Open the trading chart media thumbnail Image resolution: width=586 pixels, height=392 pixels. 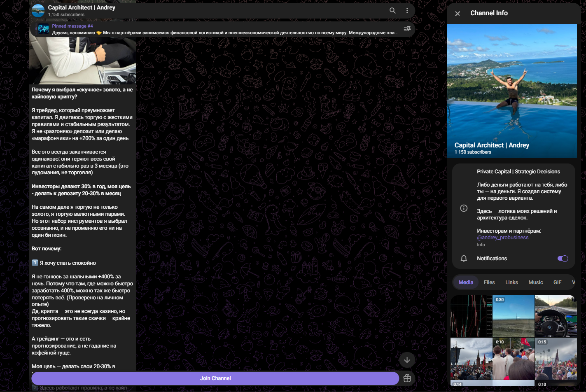tap(471, 316)
